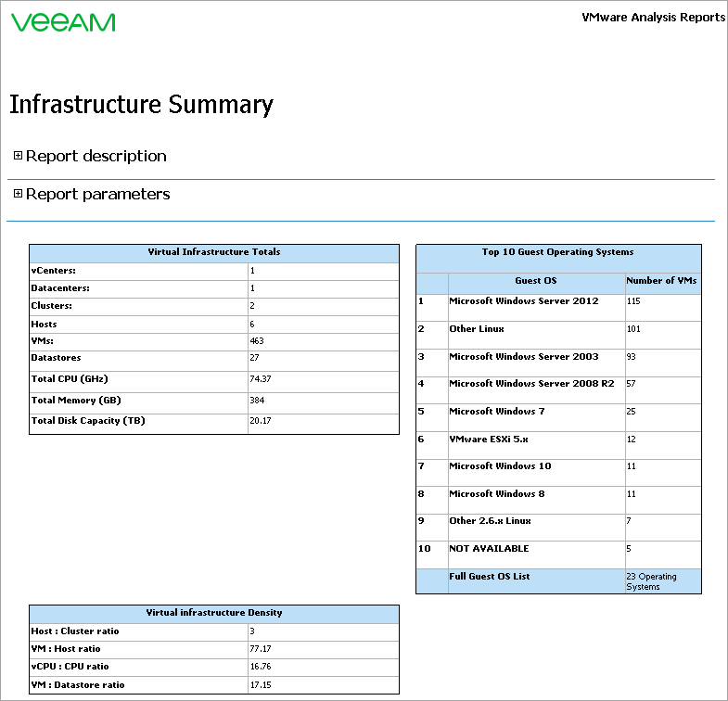Expand the Report parameters section

(18, 194)
